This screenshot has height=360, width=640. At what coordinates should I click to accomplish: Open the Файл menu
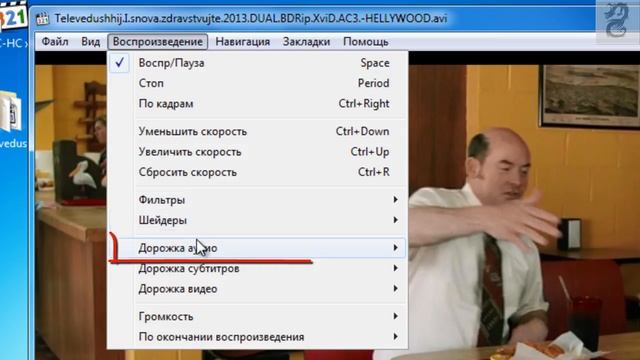pos(55,42)
